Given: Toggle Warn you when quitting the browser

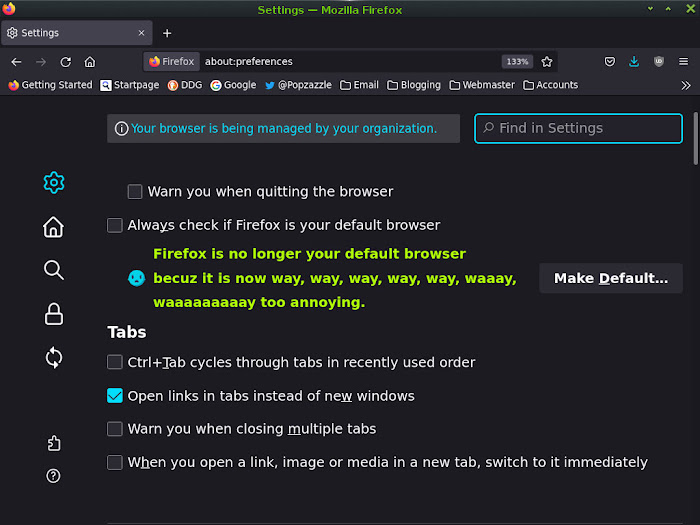Looking at the screenshot, I should [135, 192].
